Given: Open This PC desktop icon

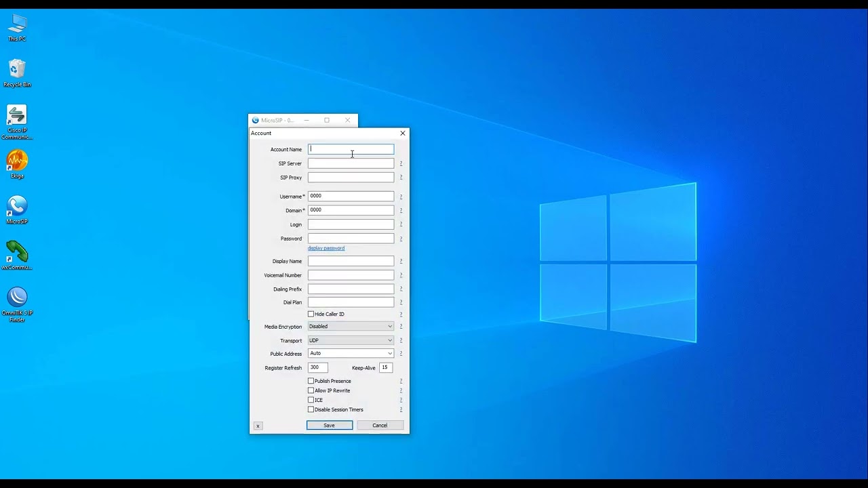Looking at the screenshot, I should click(x=17, y=28).
